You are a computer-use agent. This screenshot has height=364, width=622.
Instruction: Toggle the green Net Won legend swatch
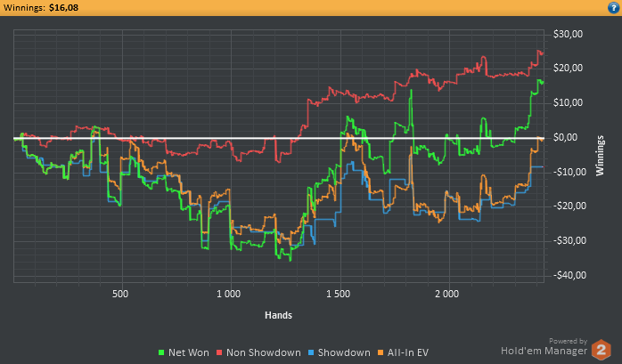click(161, 352)
